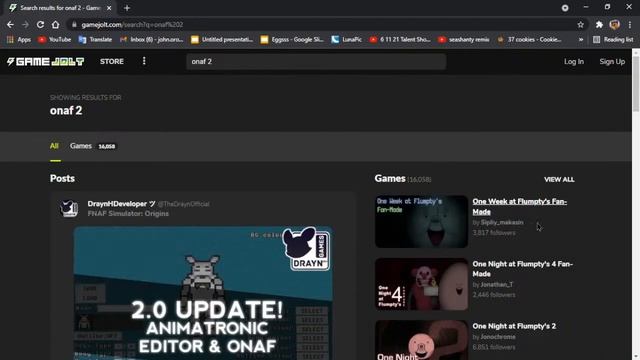Image resolution: width=640 pixels, height=360 pixels.
Task: Open One Week at Flumpty's Fan-Made thumbnail
Action: tap(421, 222)
